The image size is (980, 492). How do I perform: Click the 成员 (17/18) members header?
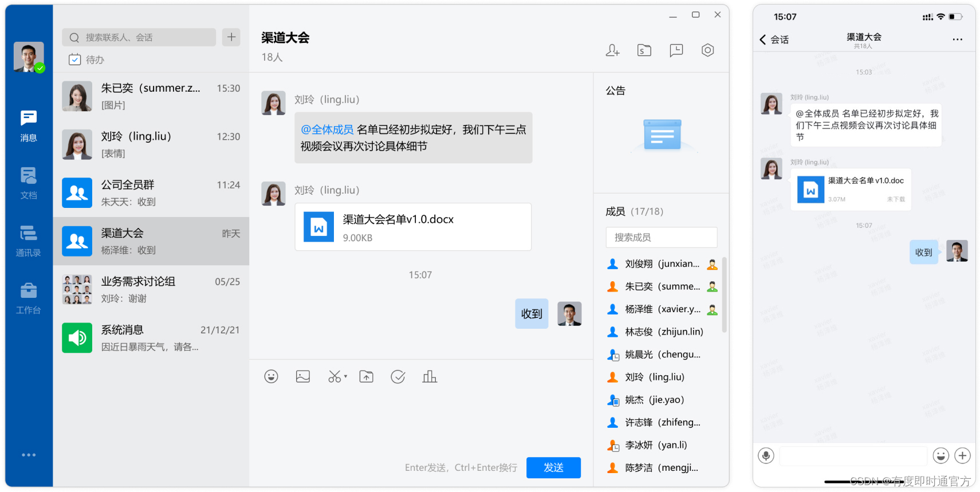click(x=635, y=211)
